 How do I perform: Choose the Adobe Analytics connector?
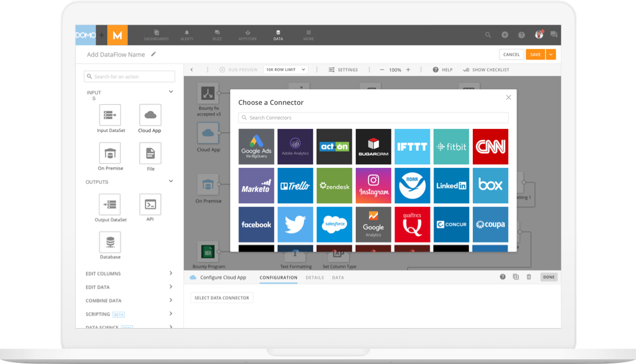click(x=295, y=147)
